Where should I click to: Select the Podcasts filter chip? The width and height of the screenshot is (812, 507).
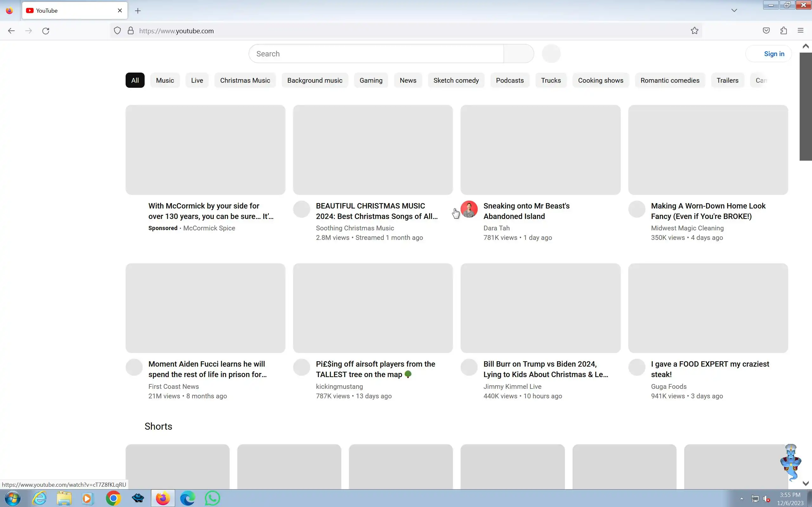click(509, 80)
